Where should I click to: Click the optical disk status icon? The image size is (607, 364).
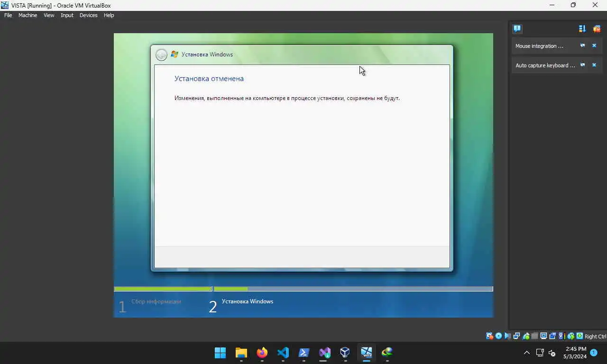click(x=498, y=336)
